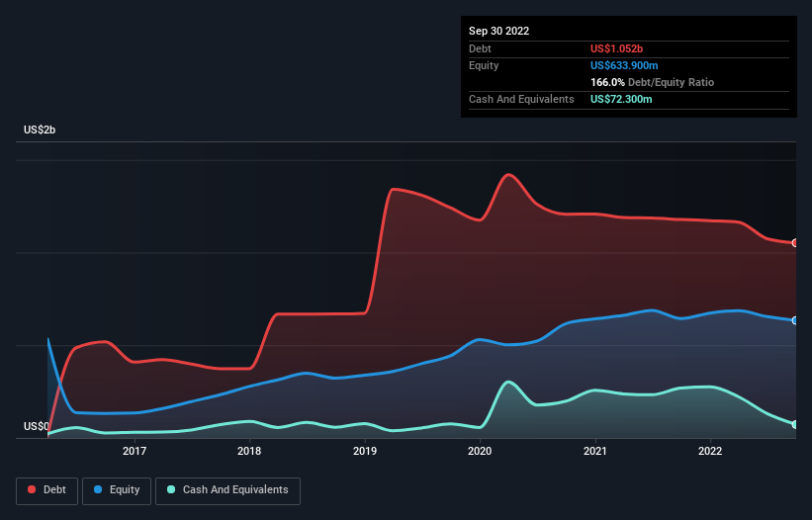Click the 2017 x-axis label
This screenshot has width=812, height=520.
pyautogui.click(x=135, y=451)
